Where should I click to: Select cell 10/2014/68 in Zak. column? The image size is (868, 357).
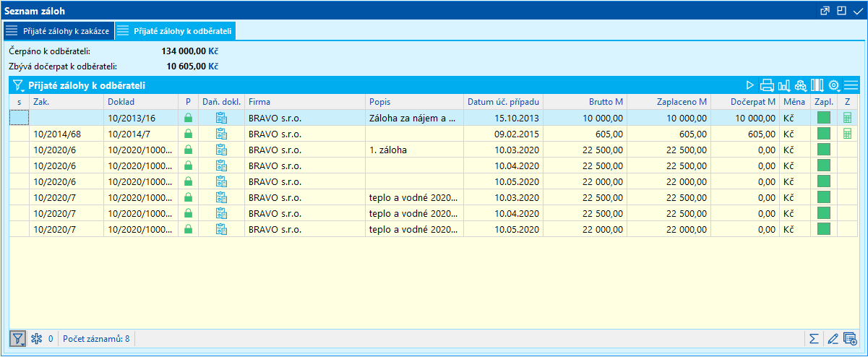pyautogui.click(x=66, y=134)
